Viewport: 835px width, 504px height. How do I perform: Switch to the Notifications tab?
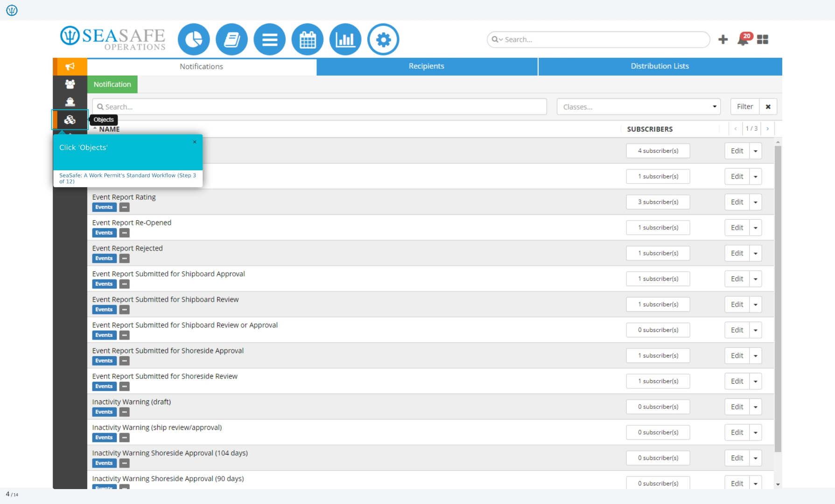tap(202, 67)
